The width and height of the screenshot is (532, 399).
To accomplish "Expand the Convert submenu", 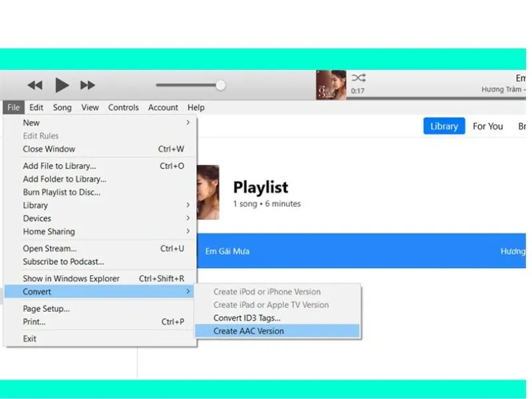I will pos(99,292).
